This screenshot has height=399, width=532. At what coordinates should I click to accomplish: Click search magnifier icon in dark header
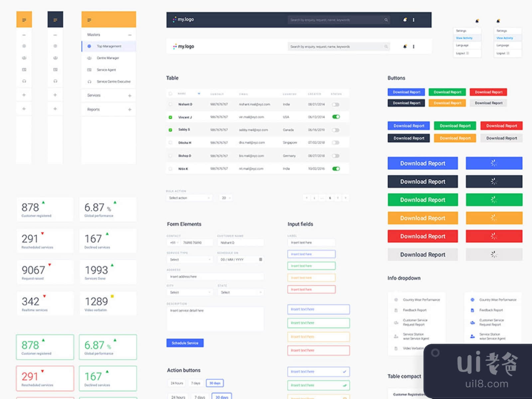386,20
